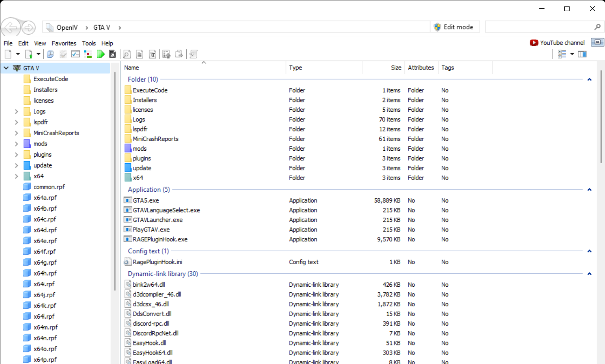Toggle the preview pane layout icon
This screenshot has width=605, height=364.
click(582, 54)
